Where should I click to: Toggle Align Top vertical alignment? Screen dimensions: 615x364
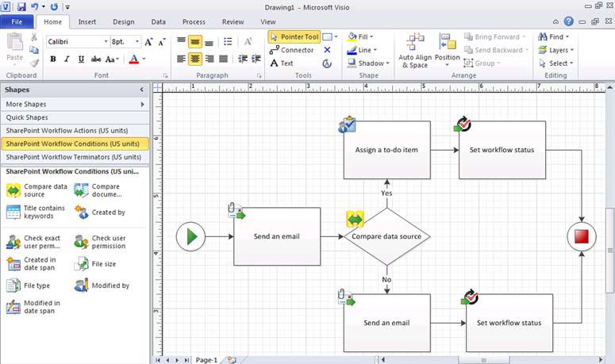coord(181,41)
